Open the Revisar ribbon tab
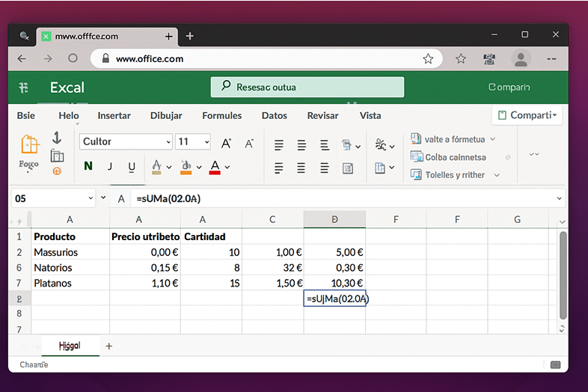 tap(322, 115)
